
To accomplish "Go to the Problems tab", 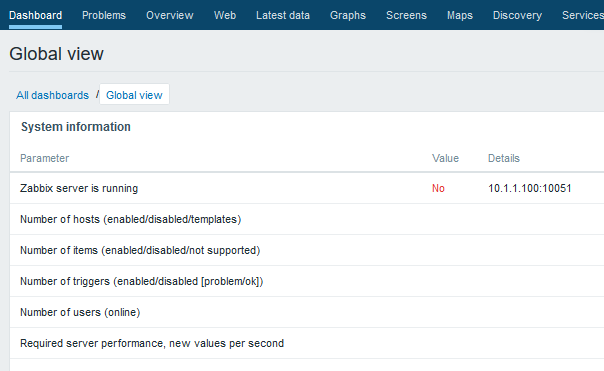I will (x=104, y=15).
